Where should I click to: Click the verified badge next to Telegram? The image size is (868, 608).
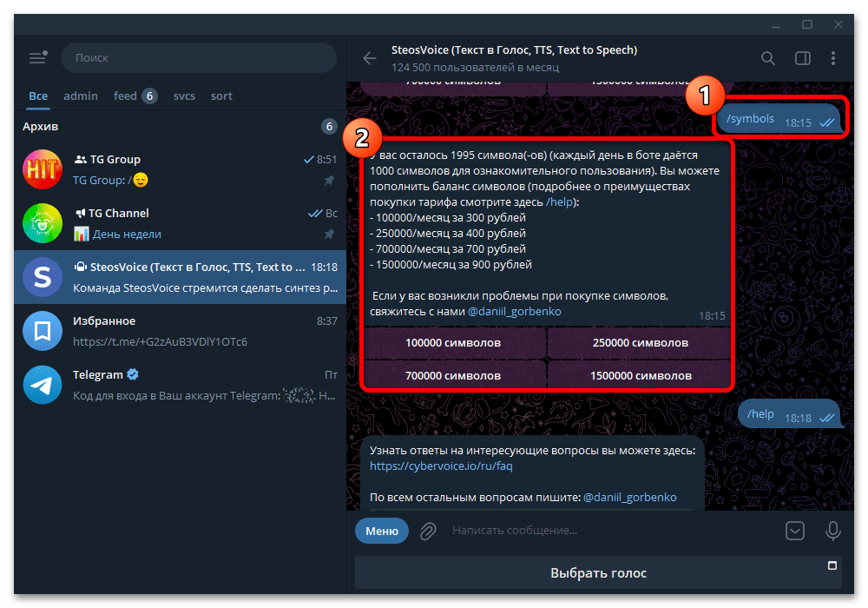pos(133,374)
